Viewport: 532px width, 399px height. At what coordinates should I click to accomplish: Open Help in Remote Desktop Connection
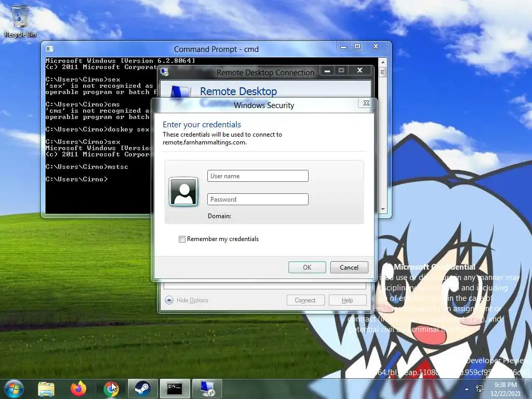[348, 300]
